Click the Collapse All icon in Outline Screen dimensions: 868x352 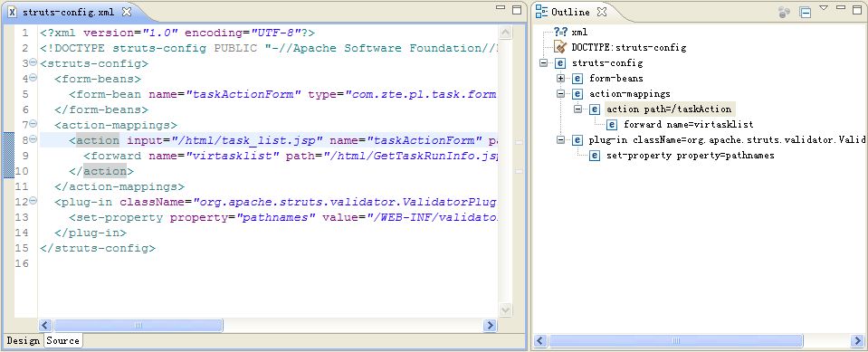tap(805, 12)
